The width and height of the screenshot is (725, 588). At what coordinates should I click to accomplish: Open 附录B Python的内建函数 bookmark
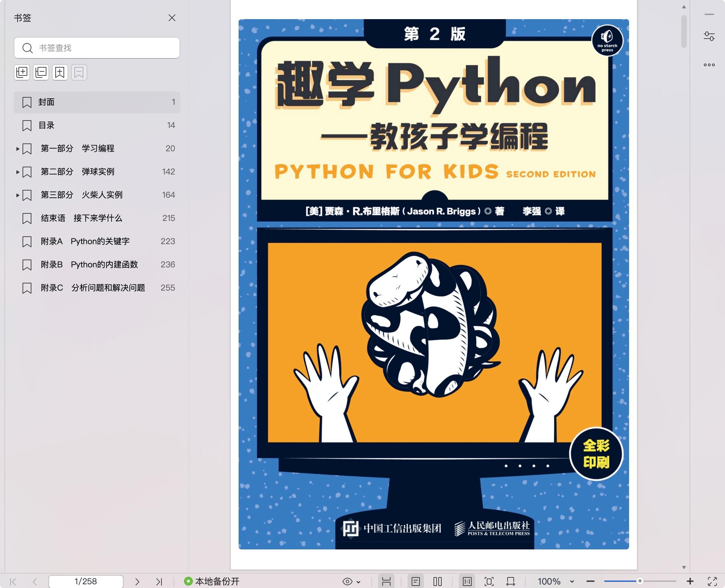point(97,265)
